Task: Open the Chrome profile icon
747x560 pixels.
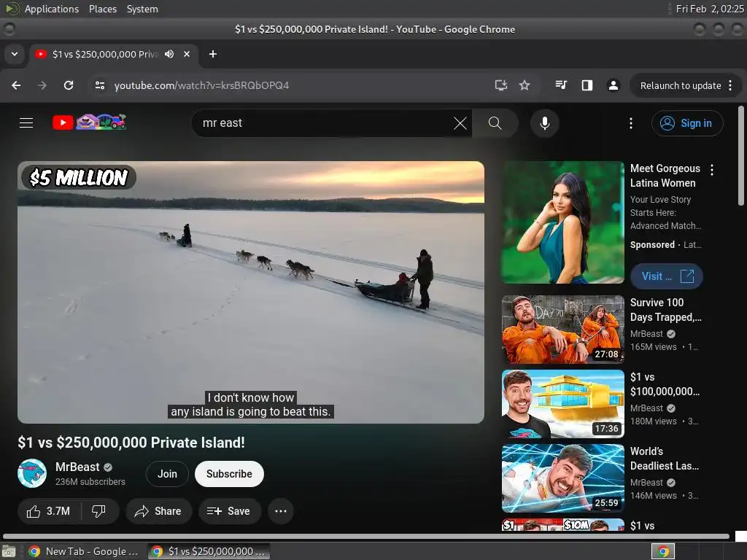Action: pyautogui.click(x=613, y=85)
